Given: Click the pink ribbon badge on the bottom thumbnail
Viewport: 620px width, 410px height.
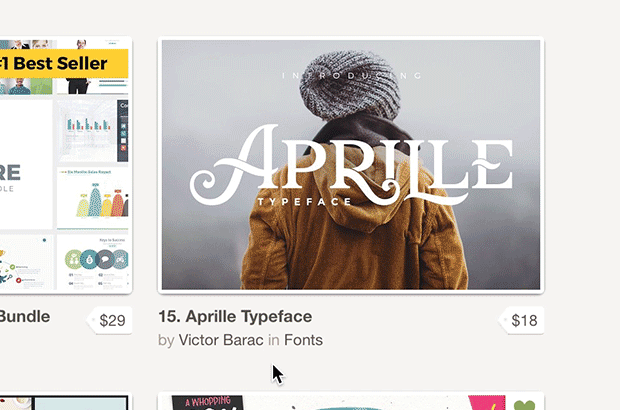Looking at the screenshot, I should click(487, 402).
